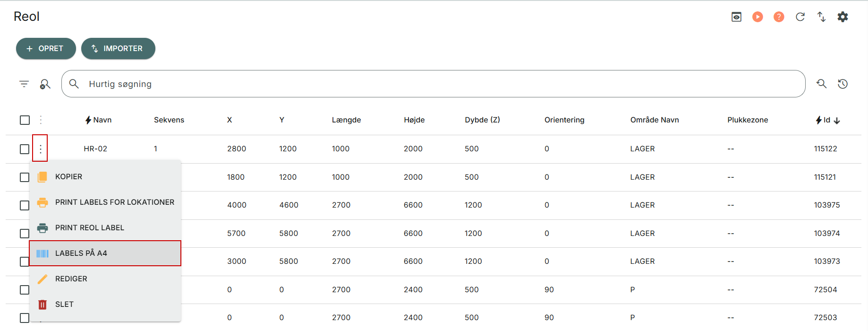
Task: Select the checkbox for row with Id 103975
Action: 25,205
